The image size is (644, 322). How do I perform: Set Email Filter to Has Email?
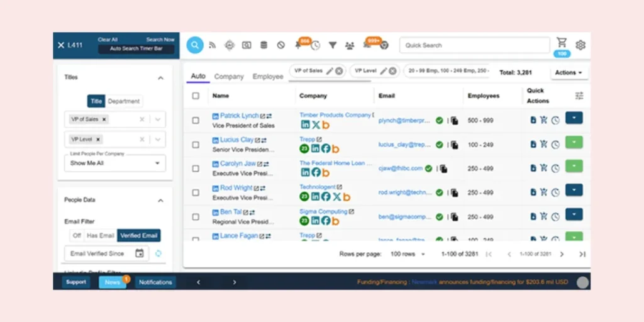(x=101, y=236)
